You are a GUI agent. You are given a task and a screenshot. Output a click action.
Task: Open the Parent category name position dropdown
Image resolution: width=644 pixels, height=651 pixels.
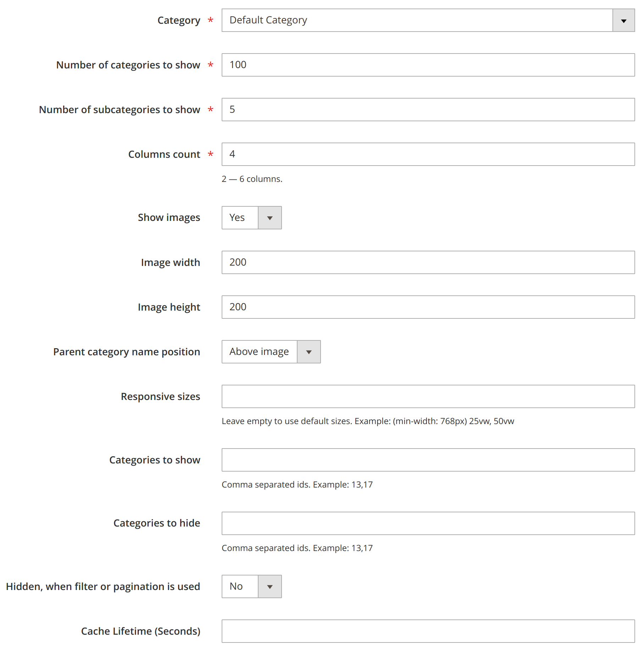pyautogui.click(x=309, y=352)
